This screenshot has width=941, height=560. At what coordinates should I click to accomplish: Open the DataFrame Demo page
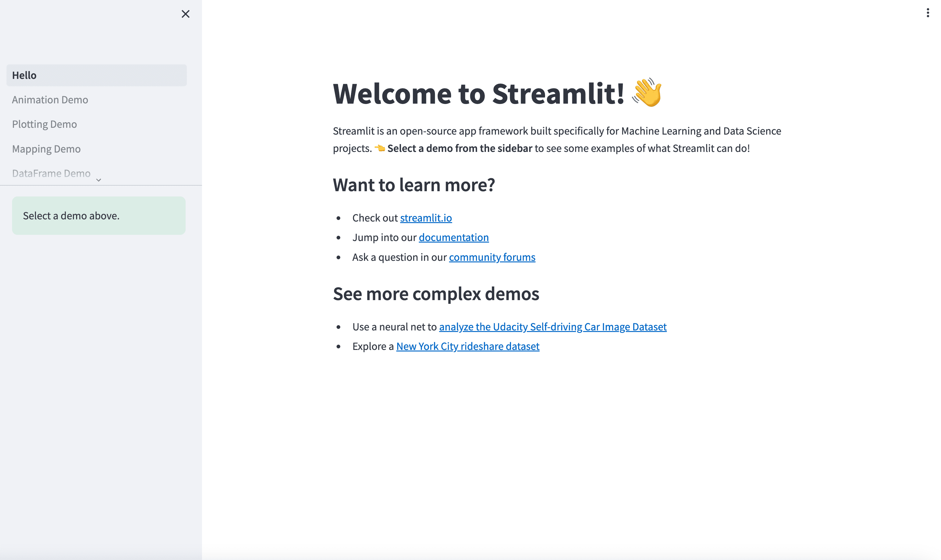(x=51, y=173)
